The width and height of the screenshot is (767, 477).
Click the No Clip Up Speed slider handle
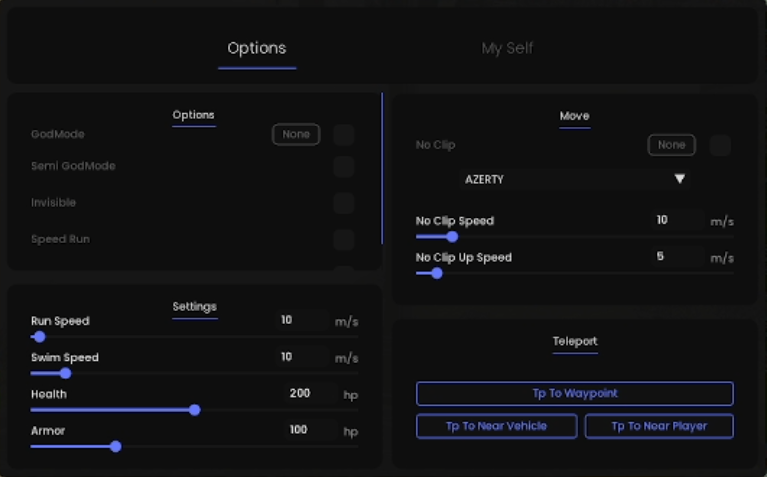pyautogui.click(x=436, y=273)
